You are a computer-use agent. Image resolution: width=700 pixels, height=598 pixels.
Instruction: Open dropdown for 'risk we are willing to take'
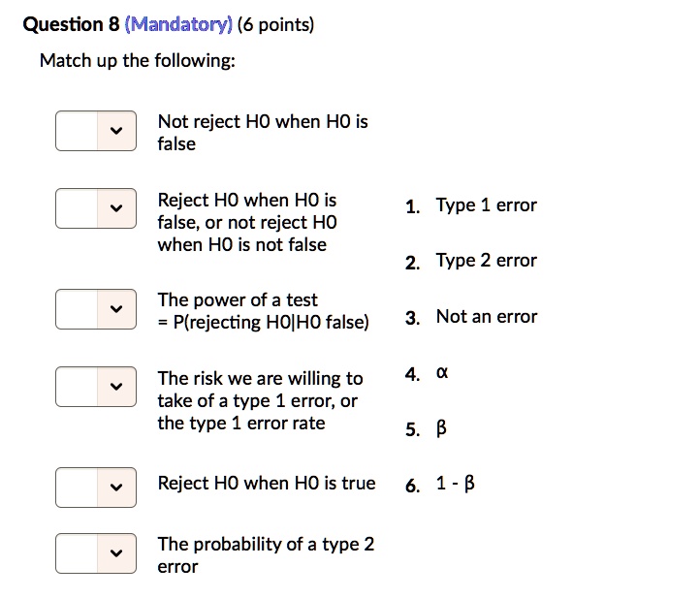pos(96,387)
